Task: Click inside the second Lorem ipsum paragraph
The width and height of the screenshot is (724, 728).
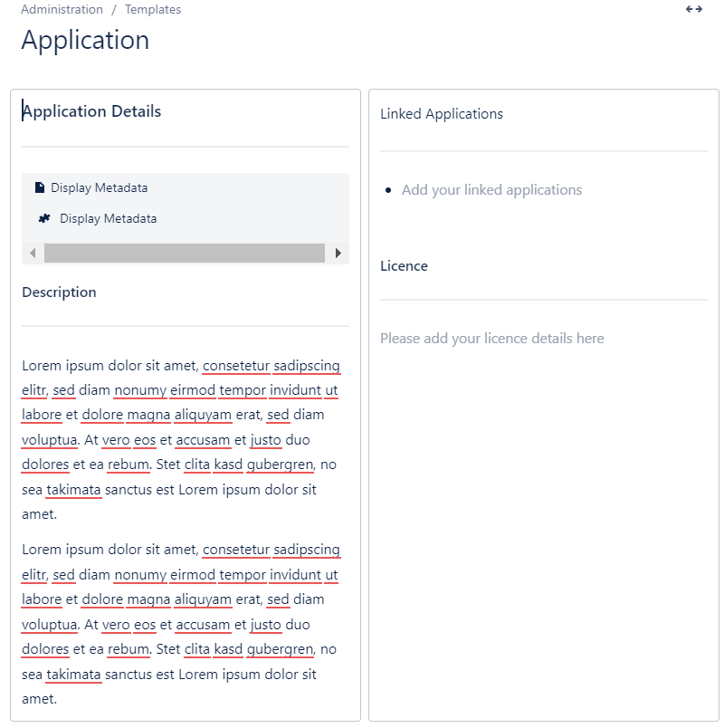Action: pos(181,625)
